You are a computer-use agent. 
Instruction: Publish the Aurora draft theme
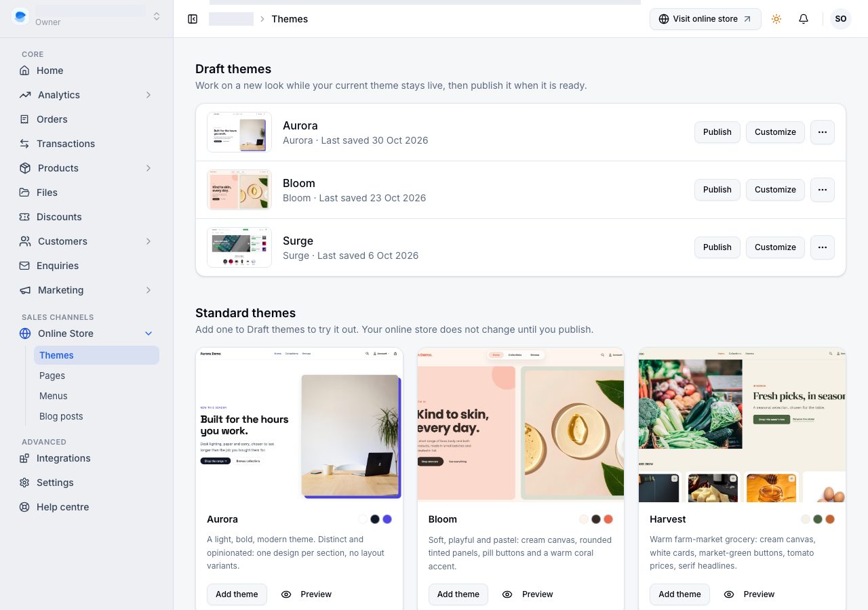[x=717, y=132]
